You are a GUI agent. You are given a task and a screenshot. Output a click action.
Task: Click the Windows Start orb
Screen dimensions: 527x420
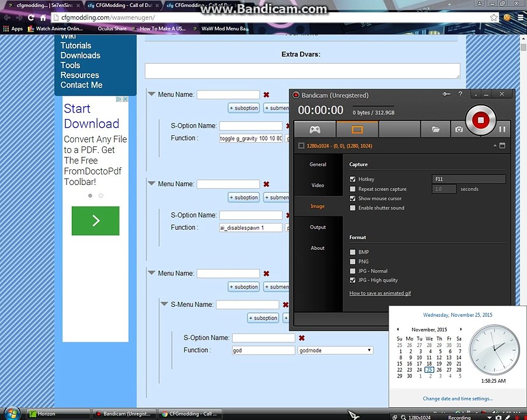12,413
